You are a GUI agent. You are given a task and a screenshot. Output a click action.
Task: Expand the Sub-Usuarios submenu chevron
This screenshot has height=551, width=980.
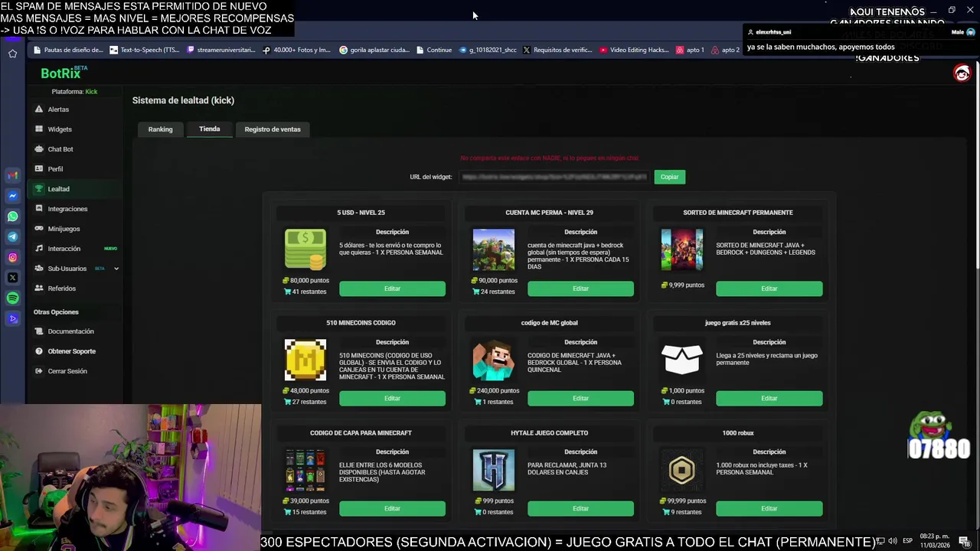tap(116, 269)
